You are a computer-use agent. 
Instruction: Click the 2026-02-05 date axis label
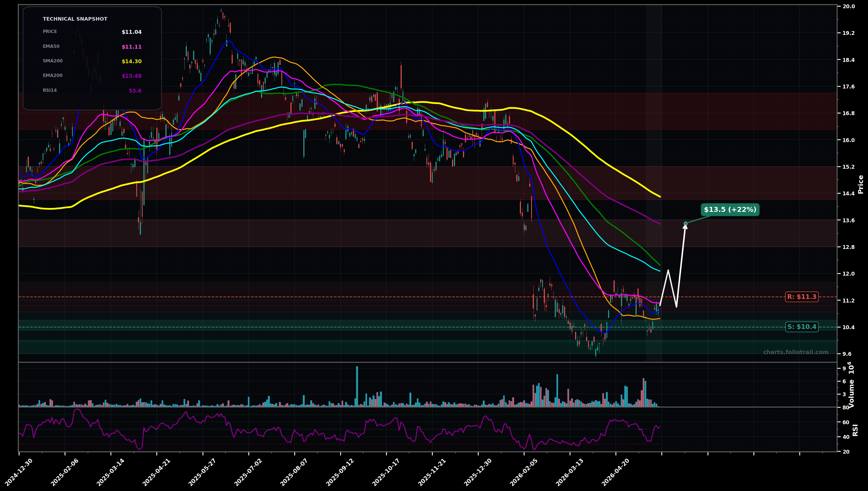tap(523, 472)
